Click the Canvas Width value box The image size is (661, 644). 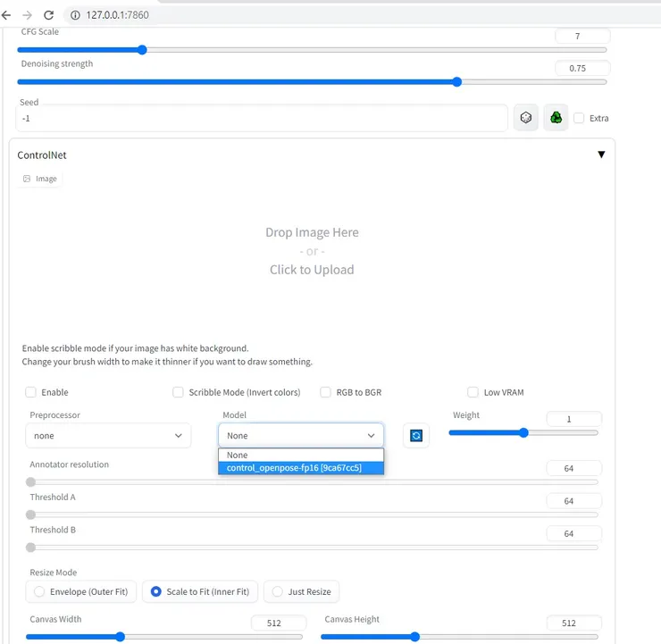pyautogui.click(x=279, y=623)
